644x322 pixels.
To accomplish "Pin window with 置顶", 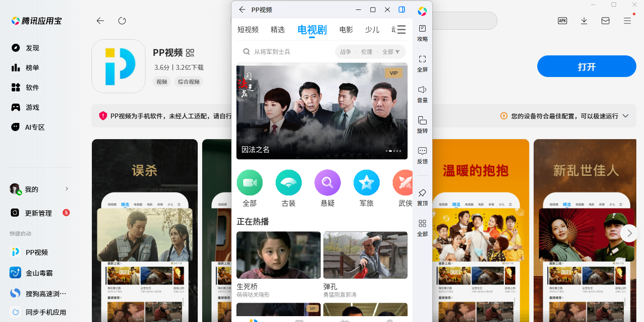I will click(422, 197).
